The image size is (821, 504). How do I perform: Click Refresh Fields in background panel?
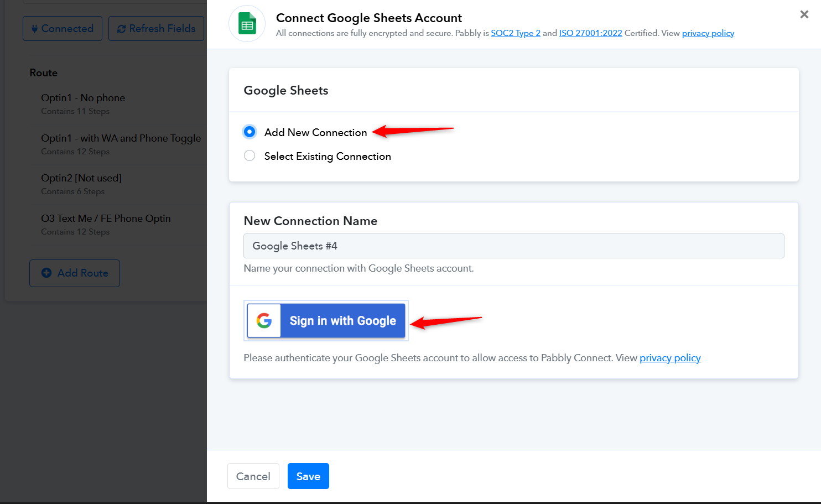tap(156, 28)
